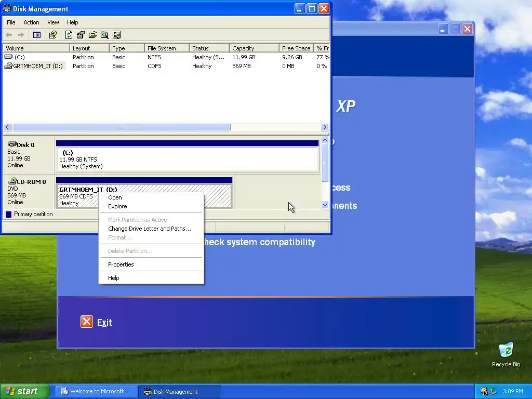Sort by the File System column header
532x399 pixels.
pos(167,48)
